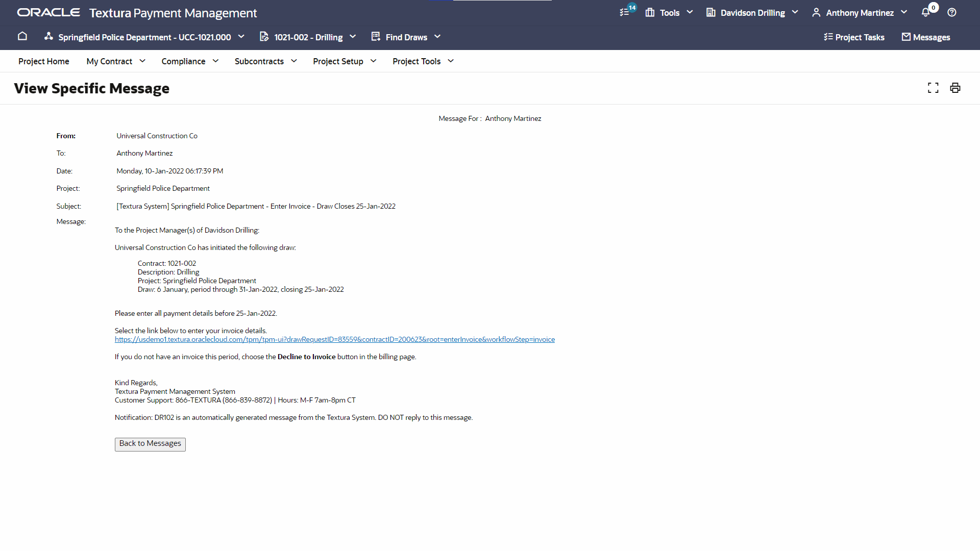Click the home icon in navigation bar

22,36
